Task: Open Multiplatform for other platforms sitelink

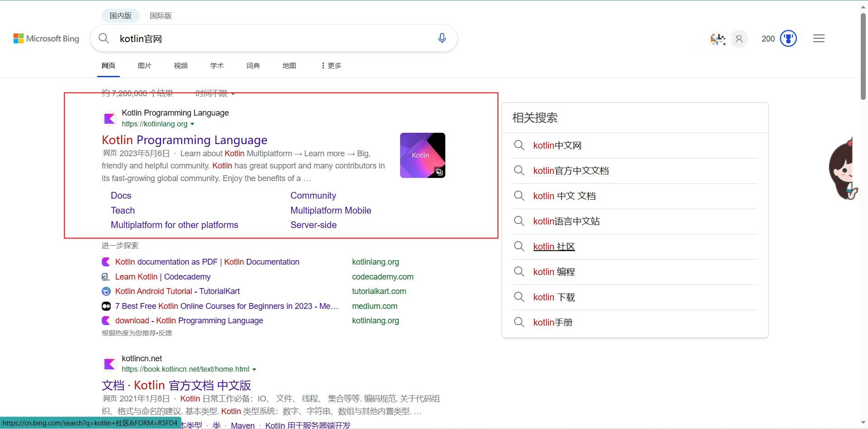Action: point(175,225)
